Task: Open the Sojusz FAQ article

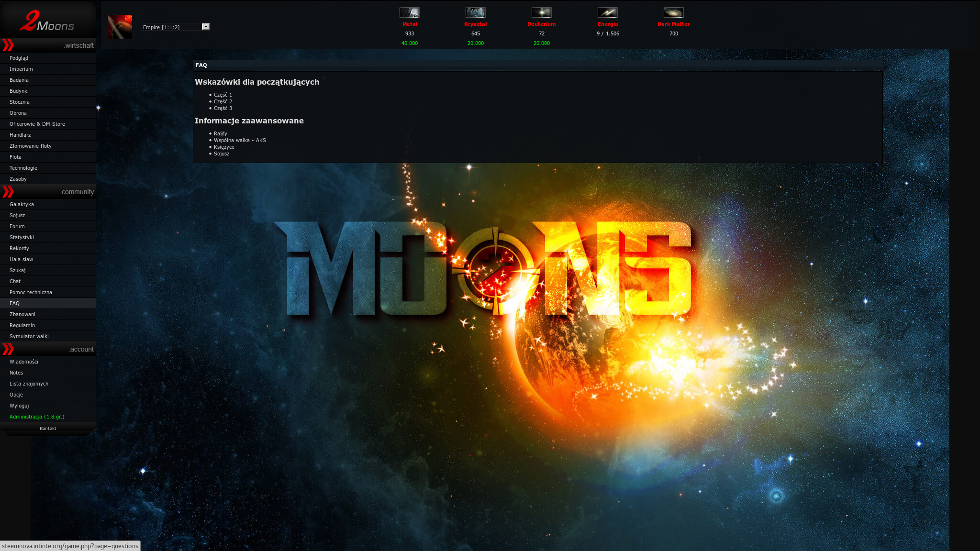Action: 222,154
